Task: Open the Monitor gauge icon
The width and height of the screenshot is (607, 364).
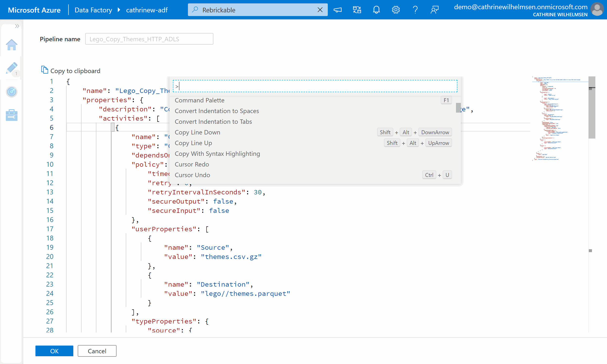Action: (11, 92)
